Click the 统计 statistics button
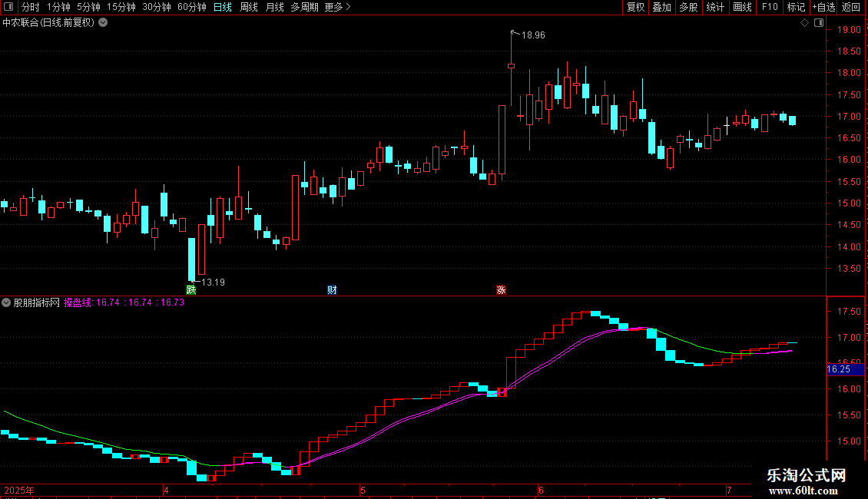 (x=715, y=7)
